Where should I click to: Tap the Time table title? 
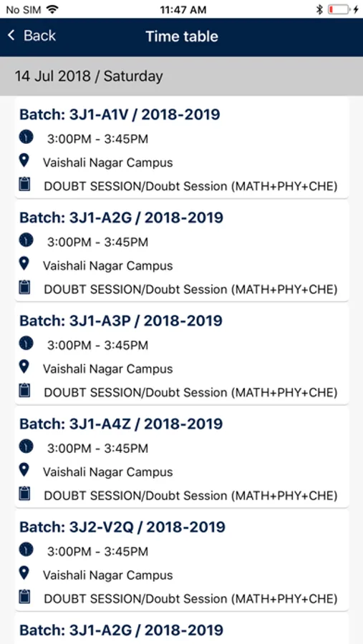(182, 36)
